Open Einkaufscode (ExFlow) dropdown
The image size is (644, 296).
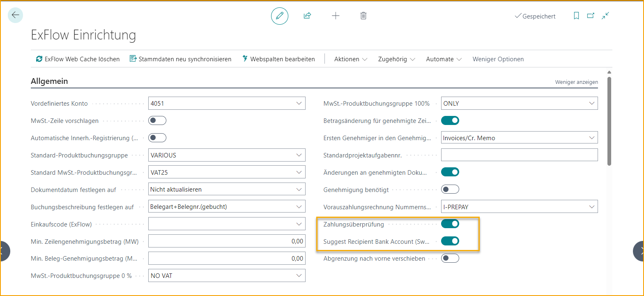(299, 224)
